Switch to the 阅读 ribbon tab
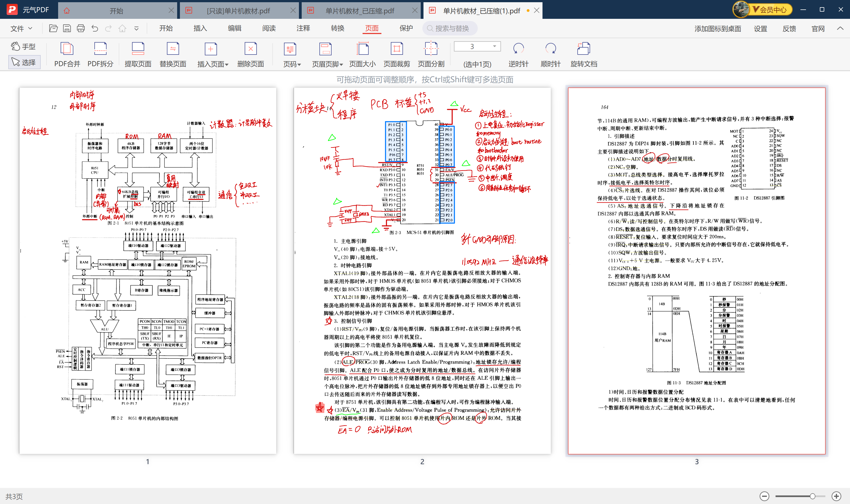Image resolution: width=850 pixels, height=504 pixels. pyautogui.click(x=269, y=28)
